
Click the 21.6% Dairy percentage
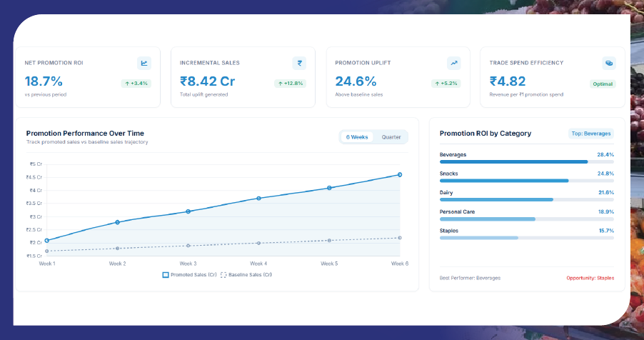(x=606, y=192)
